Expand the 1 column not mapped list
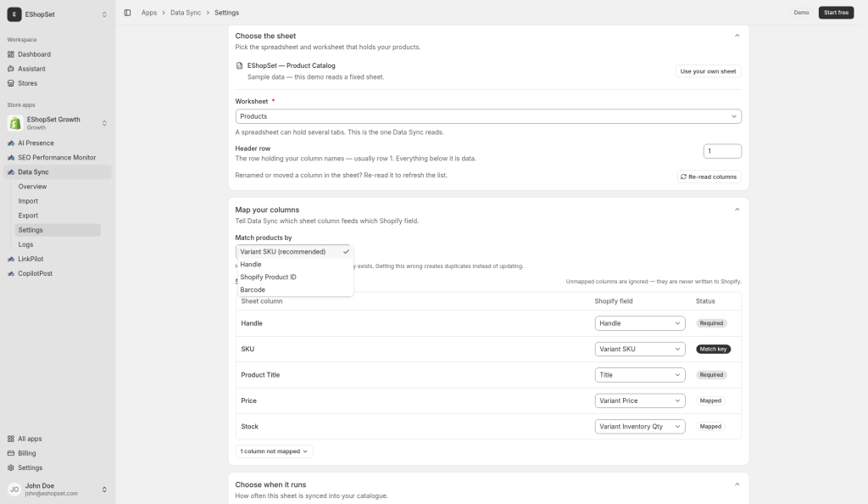The height and width of the screenshot is (504, 868). pos(274,451)
